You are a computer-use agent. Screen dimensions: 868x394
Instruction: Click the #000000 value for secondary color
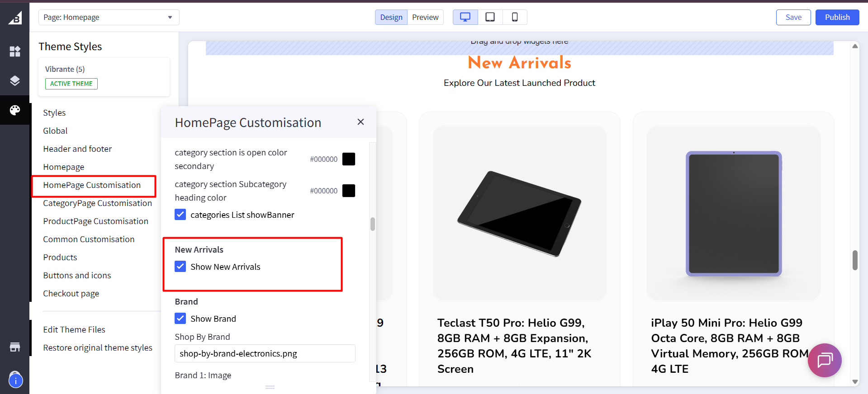[x=323, y=159]
